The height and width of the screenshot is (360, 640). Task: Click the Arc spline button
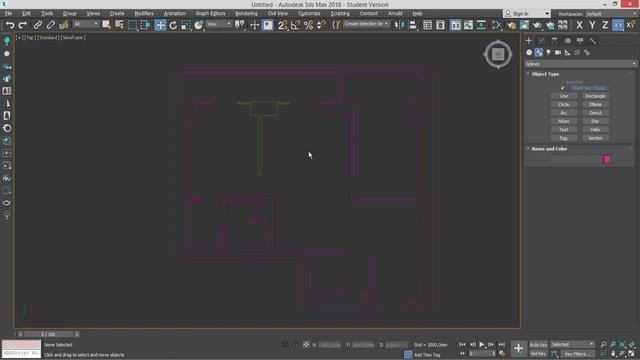[x=564, y=113]
